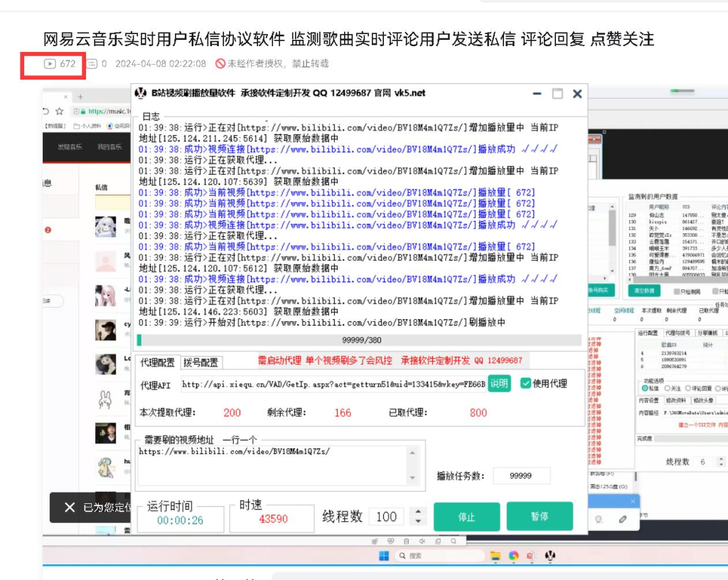728x580 pixels.
Task: Decrease 线程数 100 with the down arrow
Action: (418, 522)
